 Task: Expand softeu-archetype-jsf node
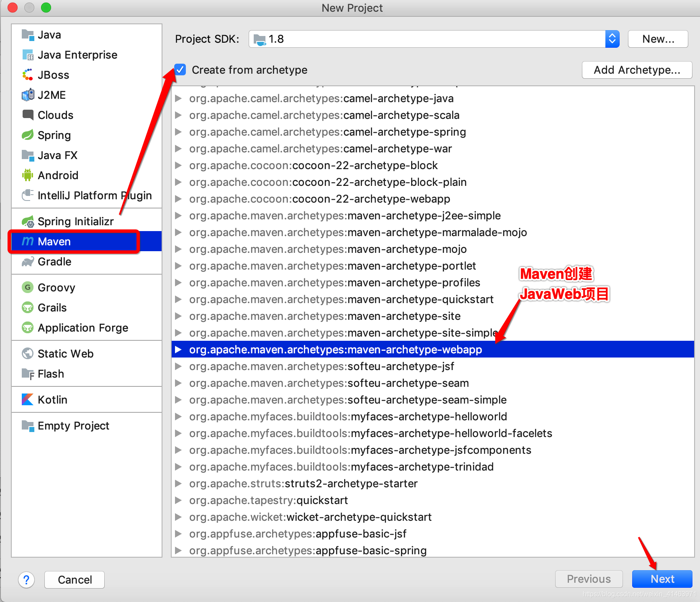178,366
